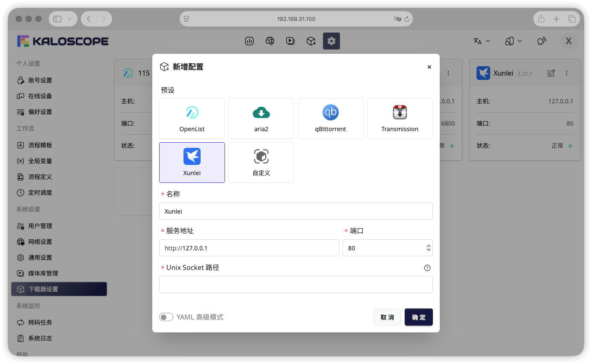Open the settings gear icon
This screenshot has height=364, width=592.
pos(332,41)
